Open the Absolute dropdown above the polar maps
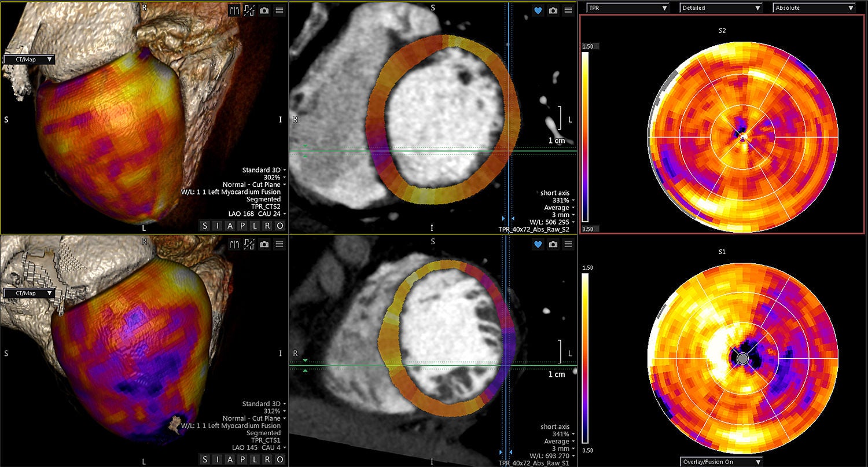The width and height of the screenshot is (868, 467). coord(814,8)
